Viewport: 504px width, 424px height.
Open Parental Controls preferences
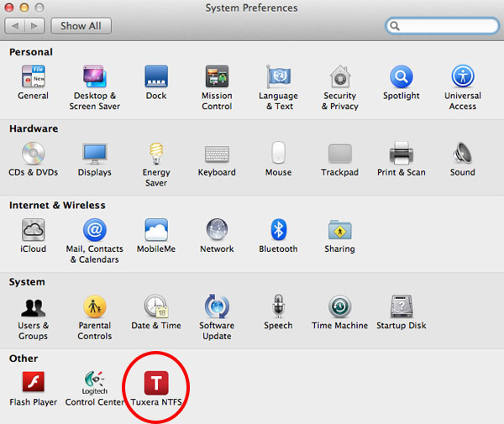click(94, 306)
